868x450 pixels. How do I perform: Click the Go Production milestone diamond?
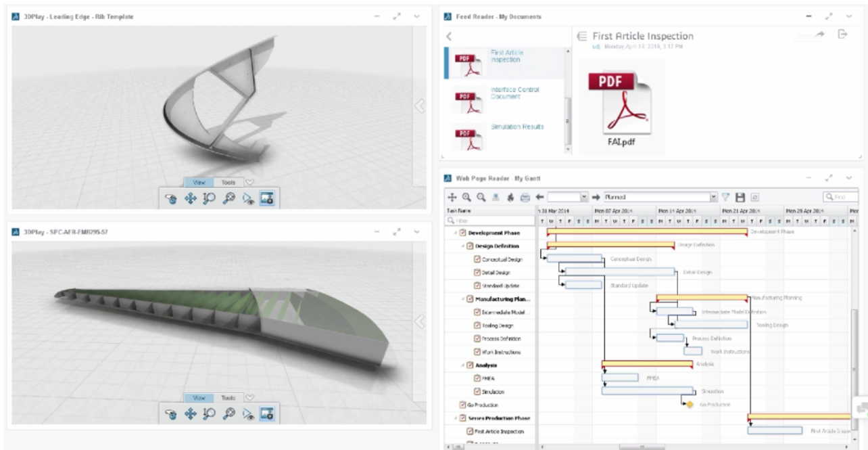[690, 405]
